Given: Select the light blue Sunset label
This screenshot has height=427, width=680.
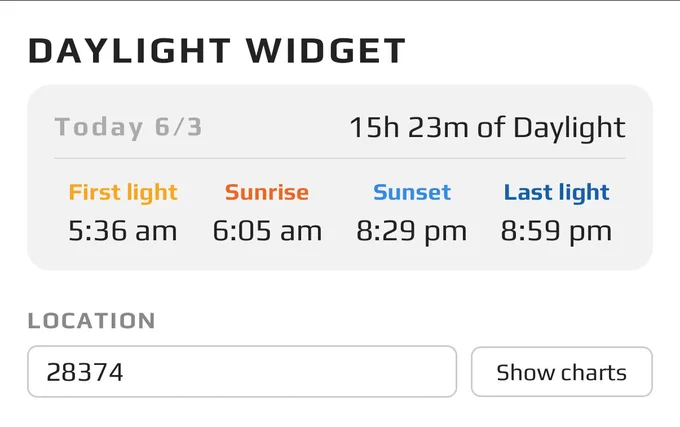Looking at the screenshot, I should pos(412,192).
